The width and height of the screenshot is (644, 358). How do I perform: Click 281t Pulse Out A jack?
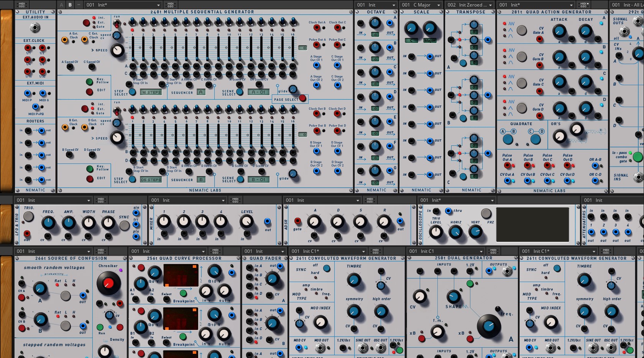507,165
